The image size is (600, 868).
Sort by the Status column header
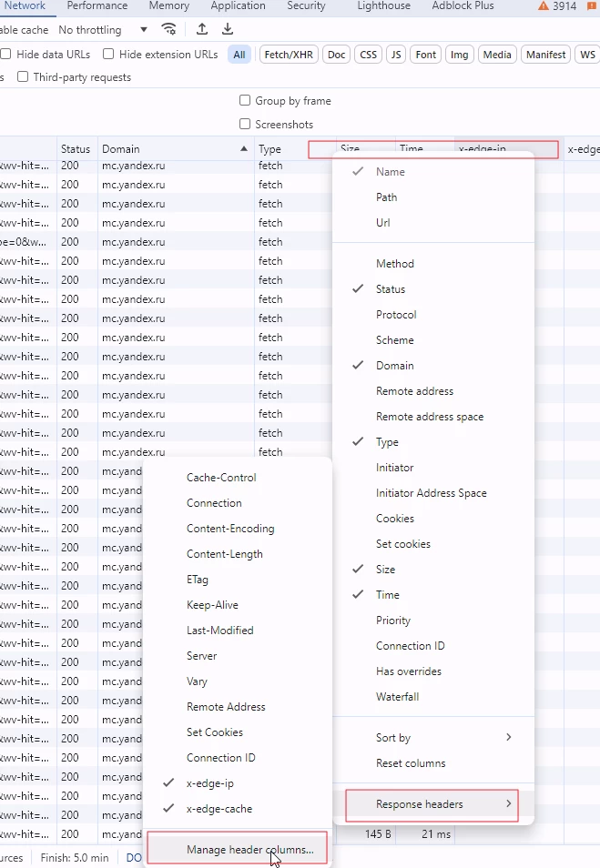point(77,149)
